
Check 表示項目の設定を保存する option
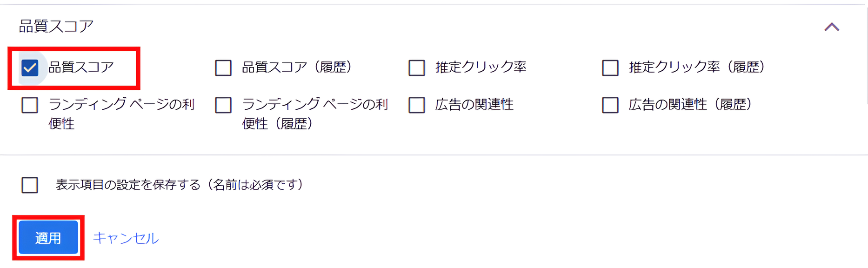click(29, 185)
